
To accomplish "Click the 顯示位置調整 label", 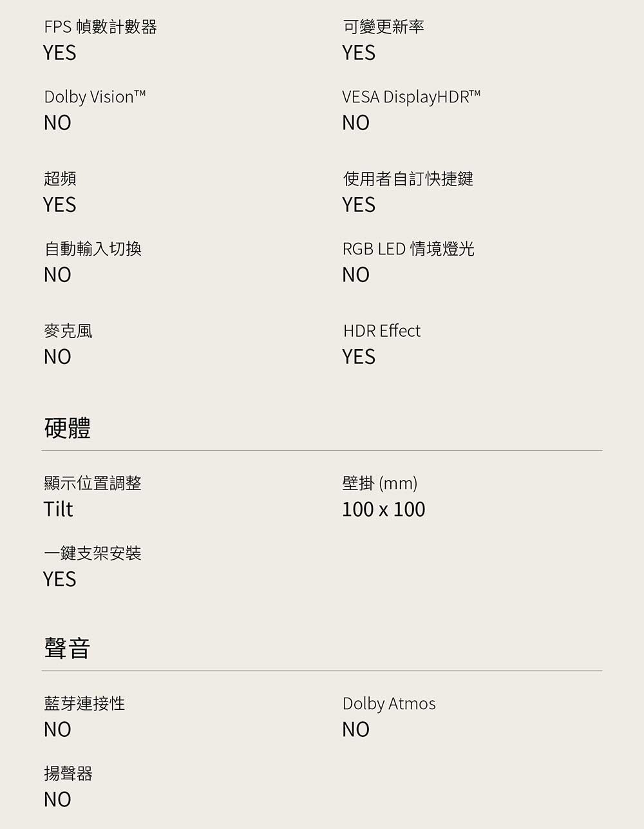I will [93, 483].
